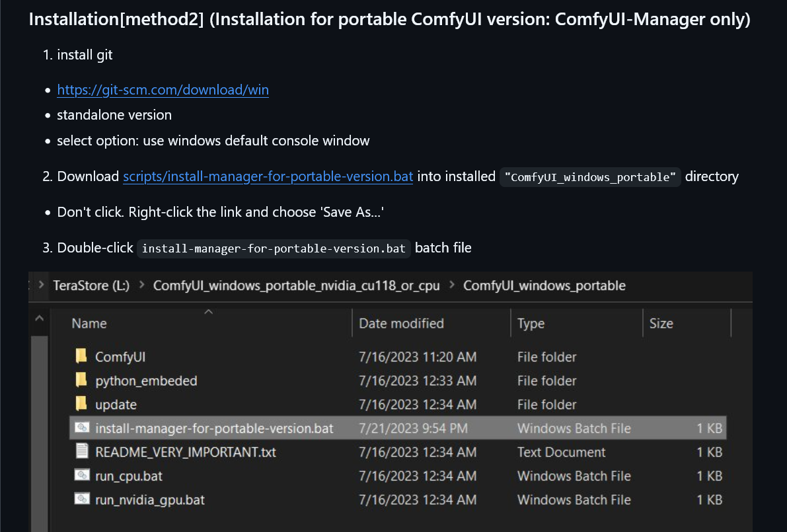Click the python_embeded folder icon

click(81, 381)
